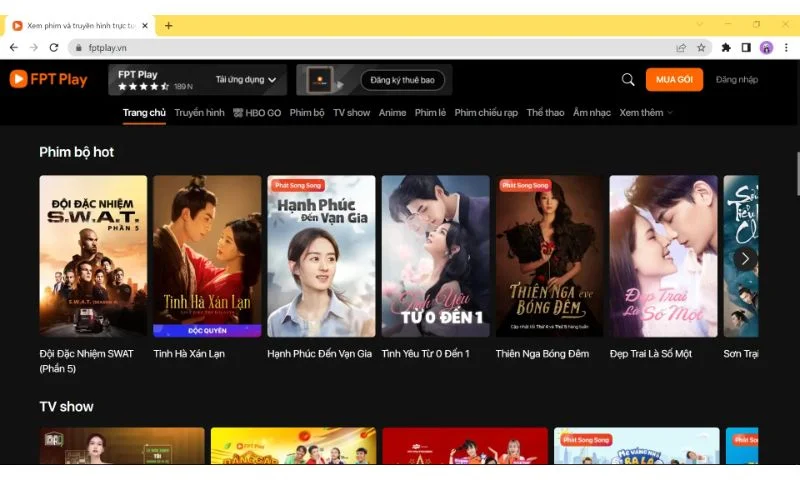Open the browser extensions puzzle icon
800x480 pixels.
726,47
